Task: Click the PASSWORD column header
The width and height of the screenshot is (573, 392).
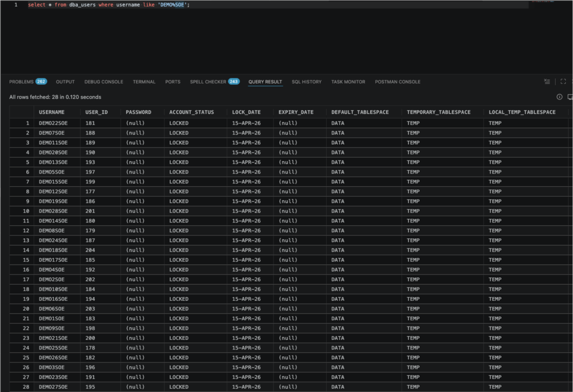Action: (143, 112)
